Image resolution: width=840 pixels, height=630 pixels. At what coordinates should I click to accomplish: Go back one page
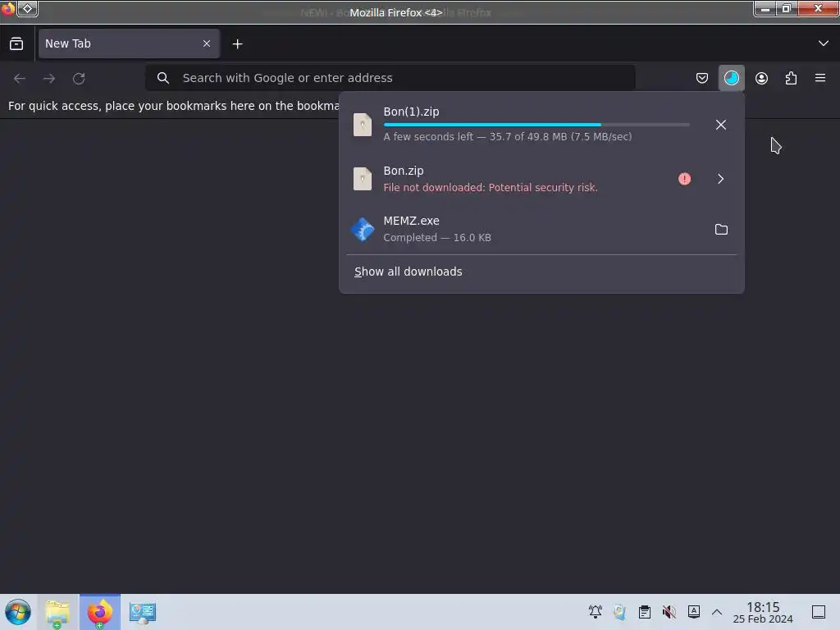[20, 78]
